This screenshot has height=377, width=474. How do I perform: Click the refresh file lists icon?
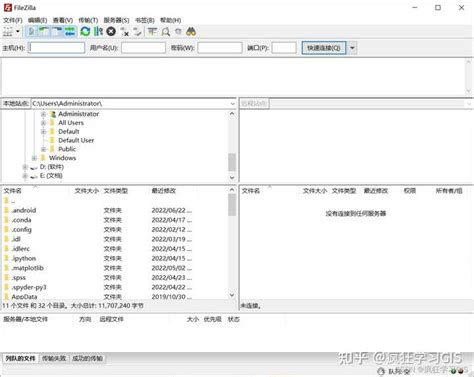(85, 32)
